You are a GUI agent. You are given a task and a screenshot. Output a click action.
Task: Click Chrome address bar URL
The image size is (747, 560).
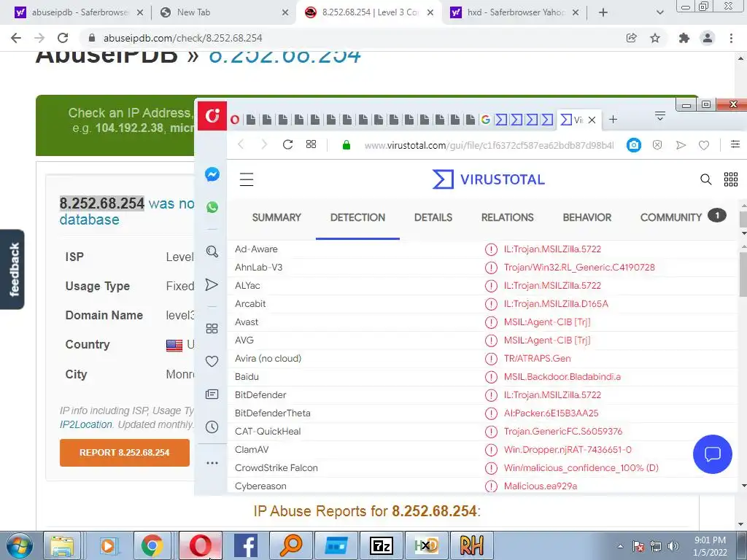182,38
